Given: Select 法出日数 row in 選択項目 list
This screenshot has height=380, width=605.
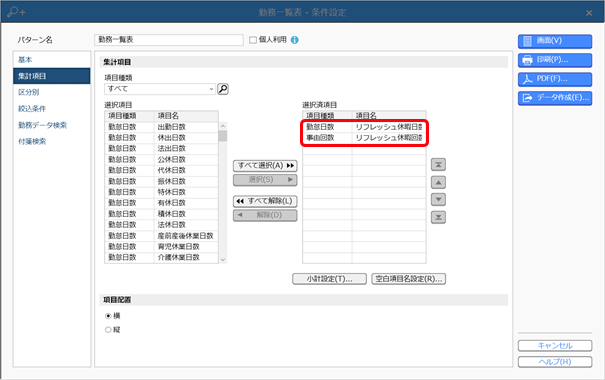Looking at the screenshot, I should 161,149.
